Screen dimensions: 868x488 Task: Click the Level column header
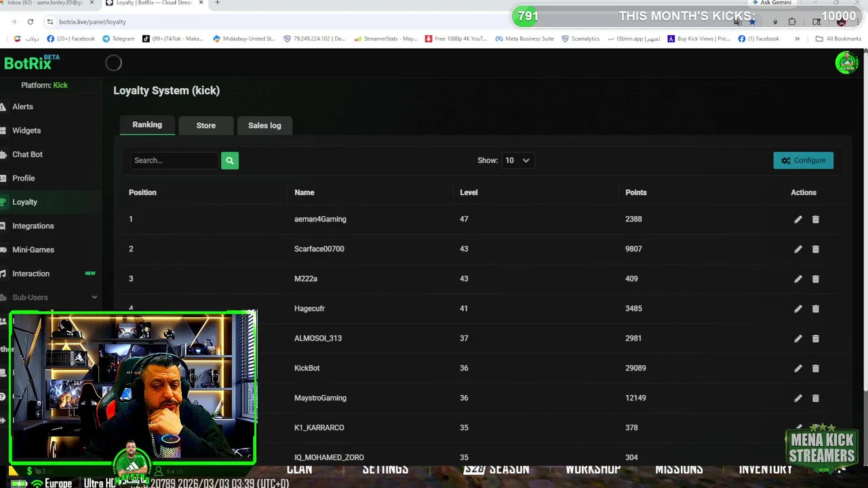[x=469, y=192]
